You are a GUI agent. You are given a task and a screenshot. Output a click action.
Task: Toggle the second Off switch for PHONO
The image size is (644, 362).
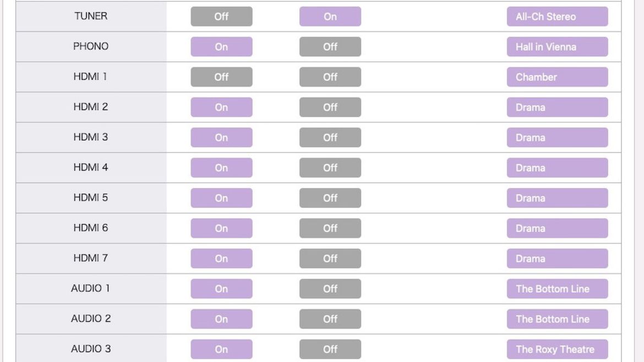tap(330, 47)
